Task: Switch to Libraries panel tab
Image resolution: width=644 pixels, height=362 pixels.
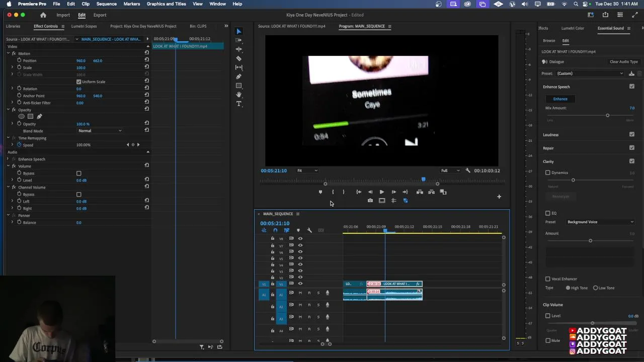Action: pos(13,26)
